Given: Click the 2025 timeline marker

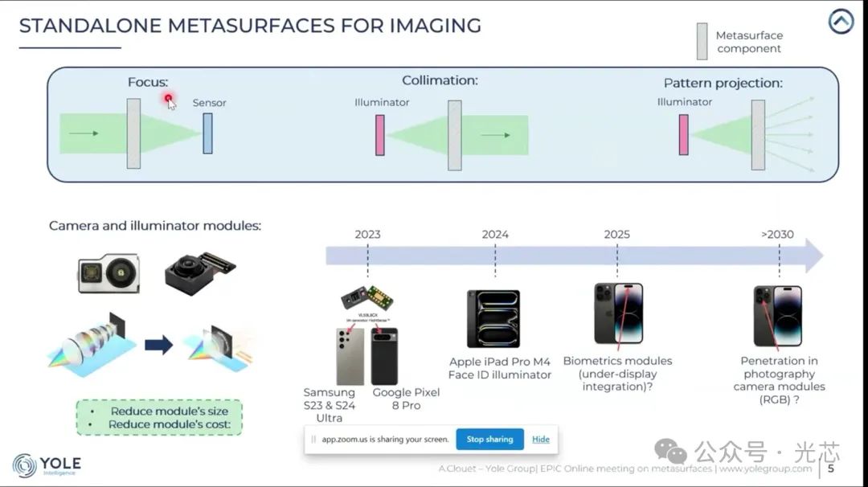Looking at the screenshot, I should (616, 235).
